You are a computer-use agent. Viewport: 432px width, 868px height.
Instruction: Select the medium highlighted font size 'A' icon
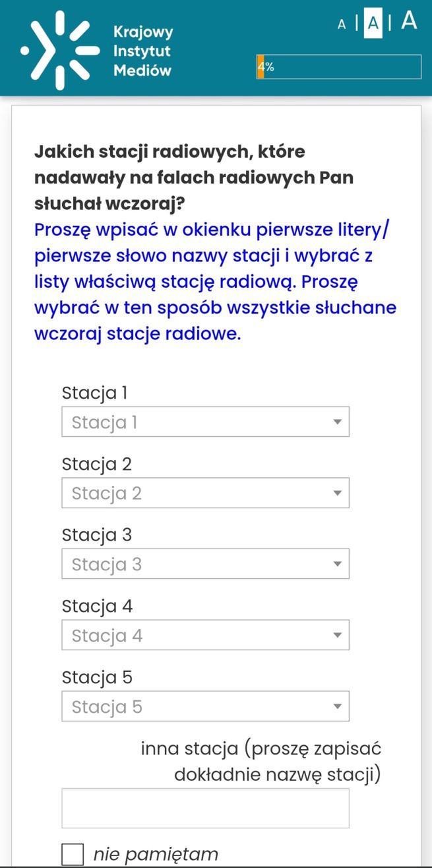point(373,24)
